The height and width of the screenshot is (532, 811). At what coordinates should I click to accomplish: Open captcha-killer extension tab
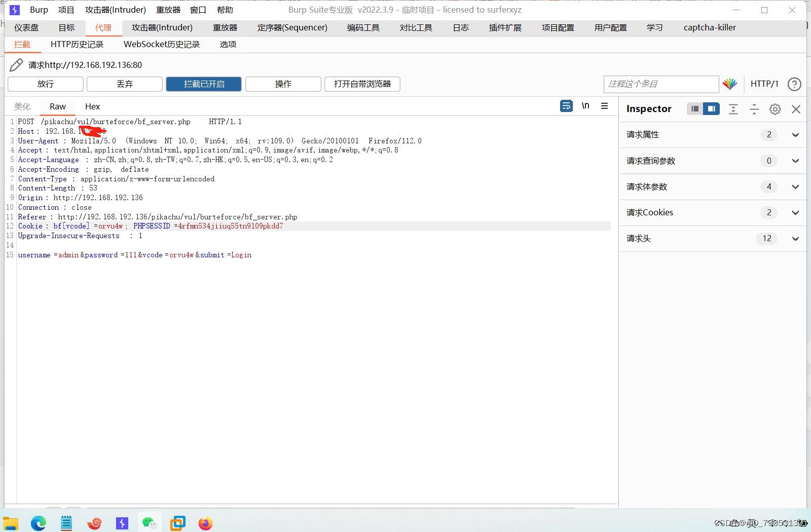[710, 28]
